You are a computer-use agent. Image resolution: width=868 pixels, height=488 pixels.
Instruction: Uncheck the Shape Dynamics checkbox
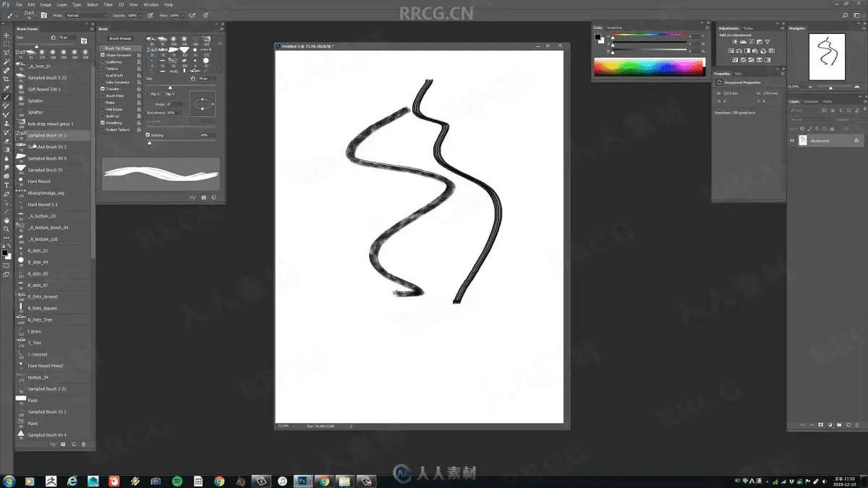[x=103, y=55]
